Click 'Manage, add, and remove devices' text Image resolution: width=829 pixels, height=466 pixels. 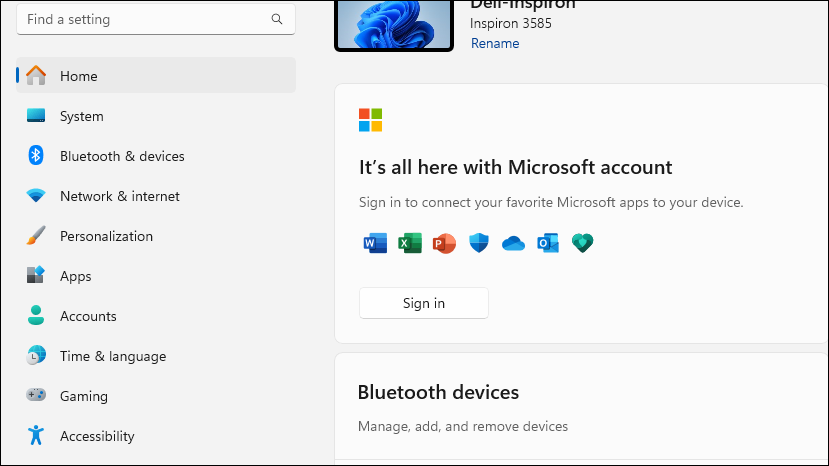pyautogui.click(x=463, y=426)
